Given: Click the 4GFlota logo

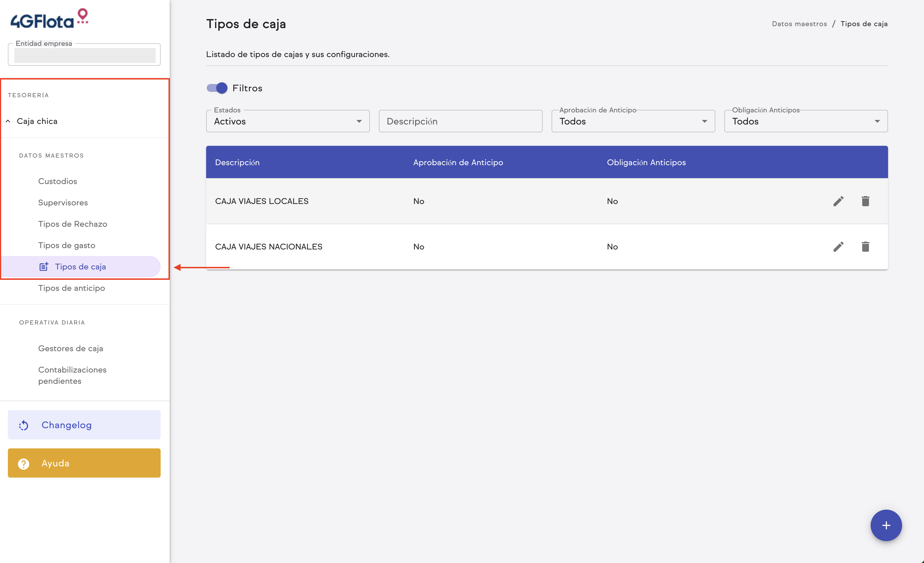Looking at the screenshot, I should point(49,19).
